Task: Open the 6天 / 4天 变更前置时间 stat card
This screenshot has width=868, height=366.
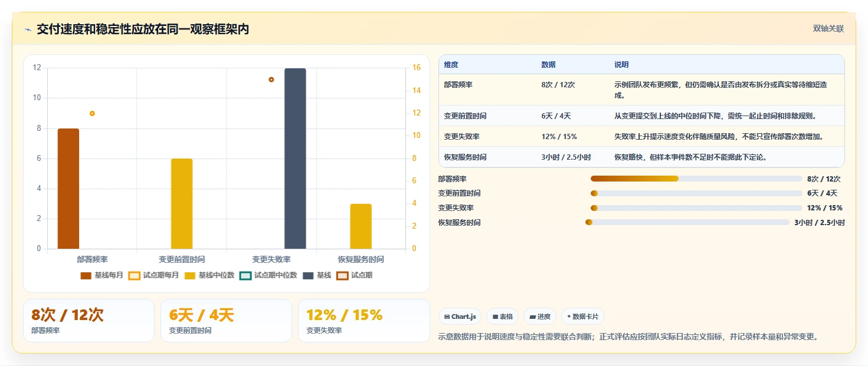Action: pyautogui.click(x=226, y=321)
